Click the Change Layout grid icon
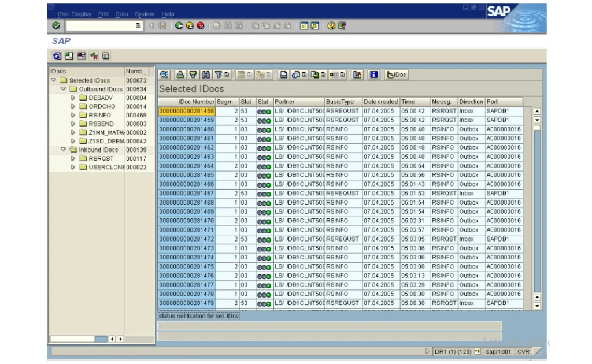Screen dimensions: 592x364 (x=334, y=75)
